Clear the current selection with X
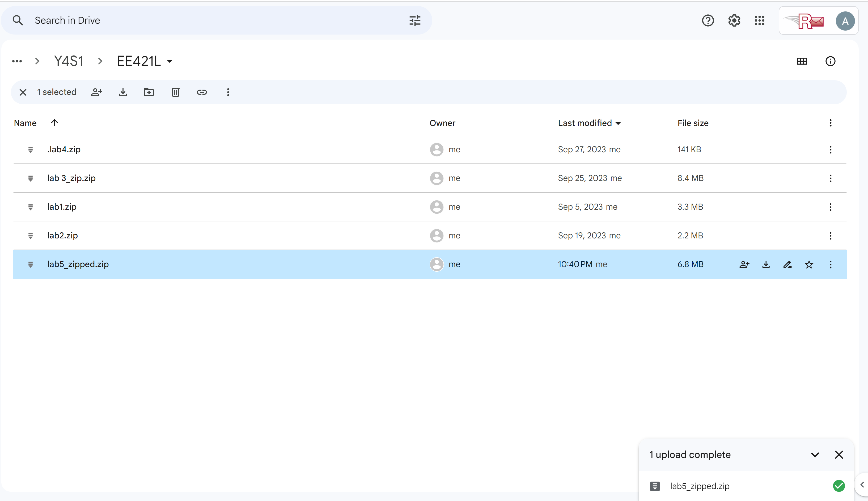 coord(23,92)
